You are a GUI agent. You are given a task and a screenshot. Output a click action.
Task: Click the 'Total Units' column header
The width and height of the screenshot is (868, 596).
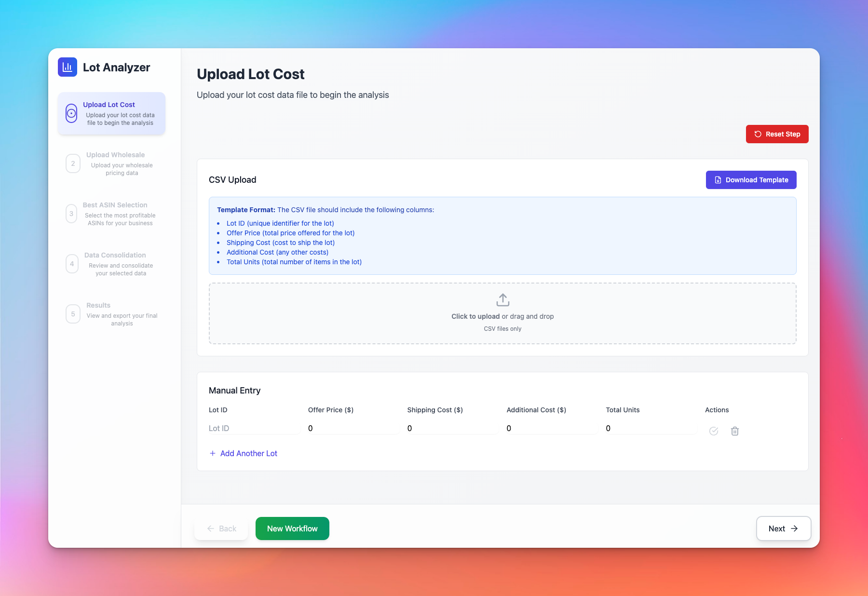[x=623, y=410]
